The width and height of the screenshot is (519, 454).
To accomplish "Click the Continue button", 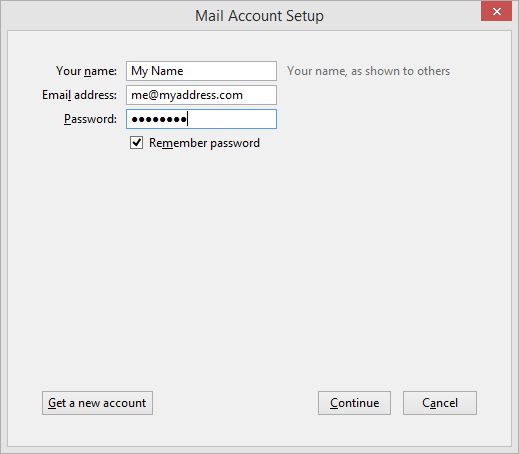I will pos(354,403).
